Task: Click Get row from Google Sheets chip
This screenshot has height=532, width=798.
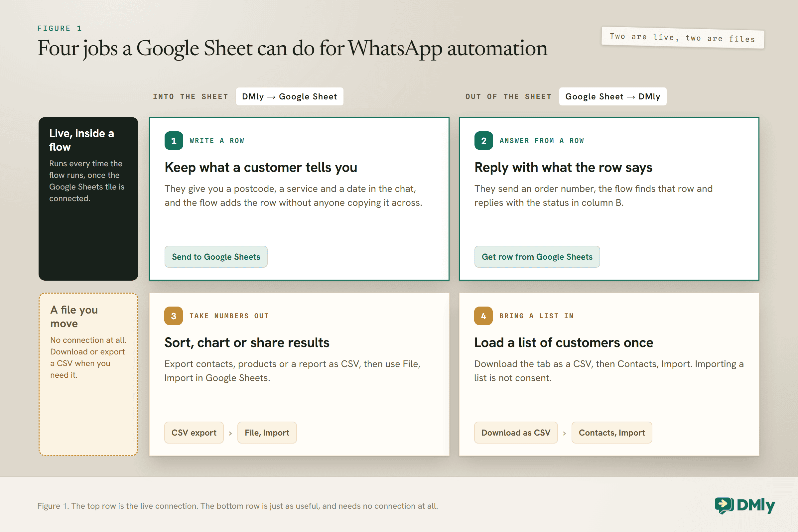Action: [537, 257]
